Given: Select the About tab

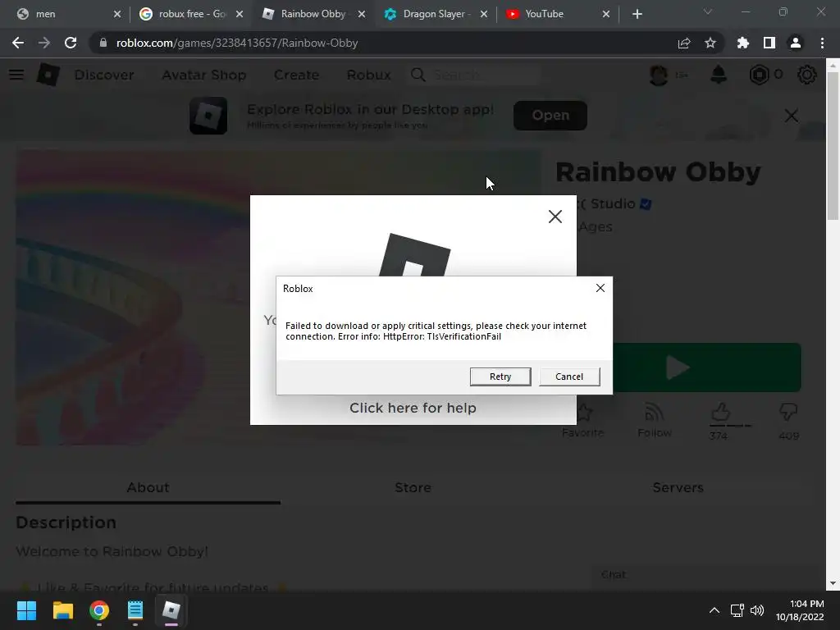Looking at the screenshot, I should [x=148, y=487].
